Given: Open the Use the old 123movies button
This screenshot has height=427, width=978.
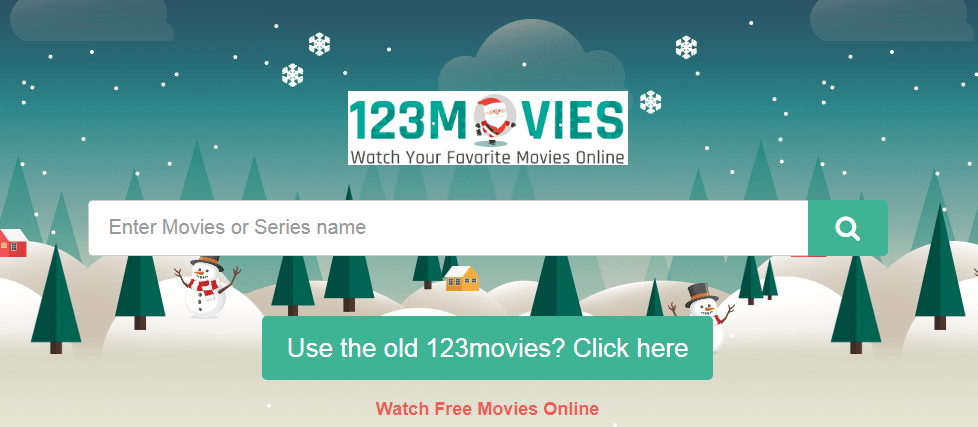Looking at the screenshot, I should pyautogui.click(x=487, y=348).
